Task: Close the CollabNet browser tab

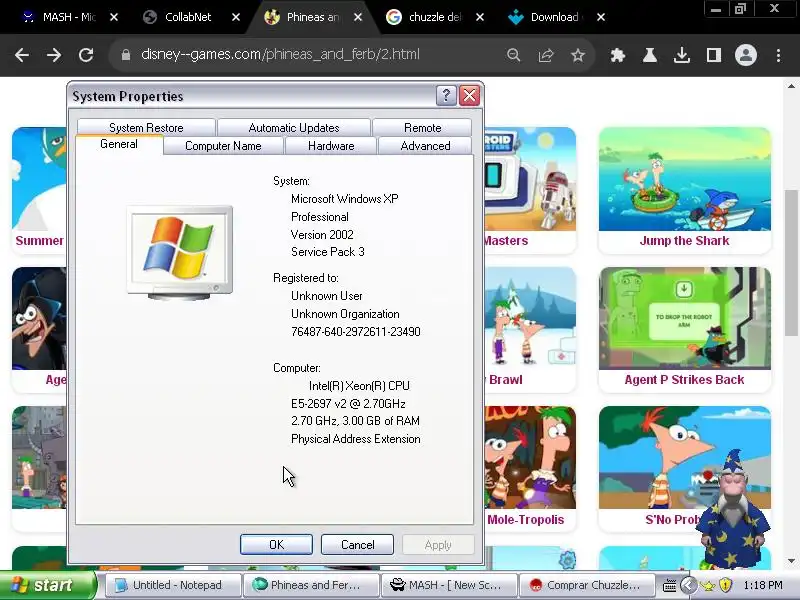Action: [236, 17]
